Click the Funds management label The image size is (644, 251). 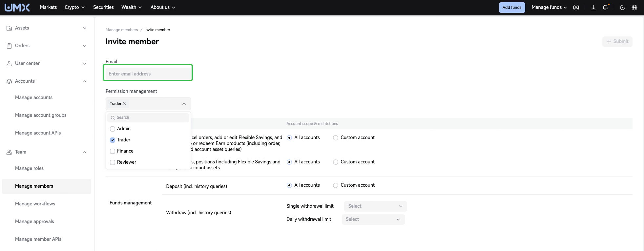point(131,203)
